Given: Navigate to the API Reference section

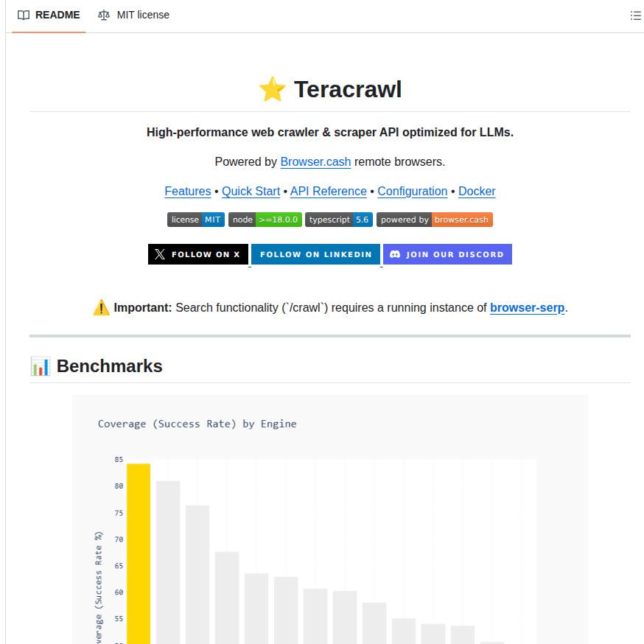Looking at the screenshot, I should click(x=328, y=191).
